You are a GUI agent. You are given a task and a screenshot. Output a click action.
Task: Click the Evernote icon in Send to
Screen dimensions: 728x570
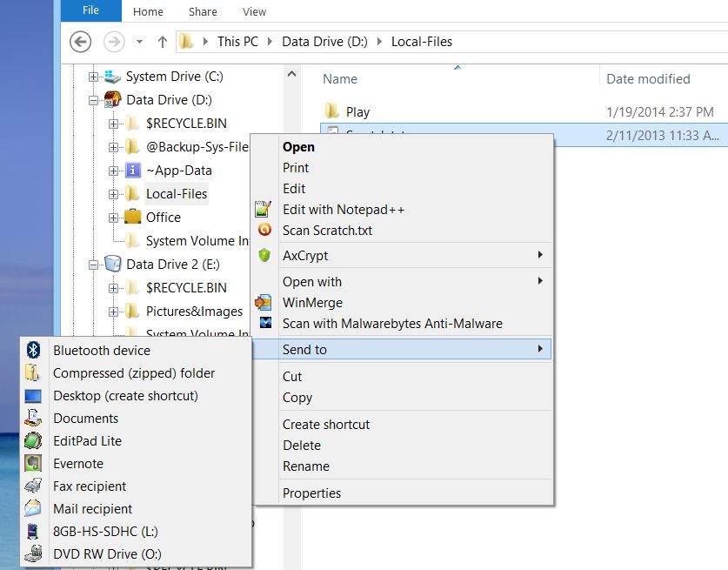click(x=33, y=464)
